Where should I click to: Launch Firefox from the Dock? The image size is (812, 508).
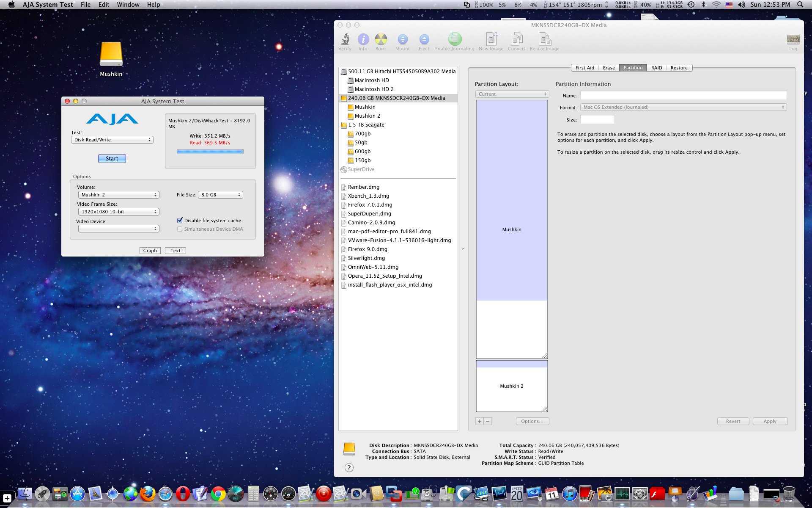point(148,494)
